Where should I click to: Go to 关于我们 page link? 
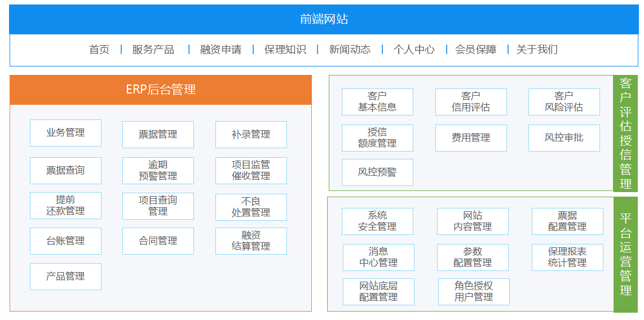[537, 50]
